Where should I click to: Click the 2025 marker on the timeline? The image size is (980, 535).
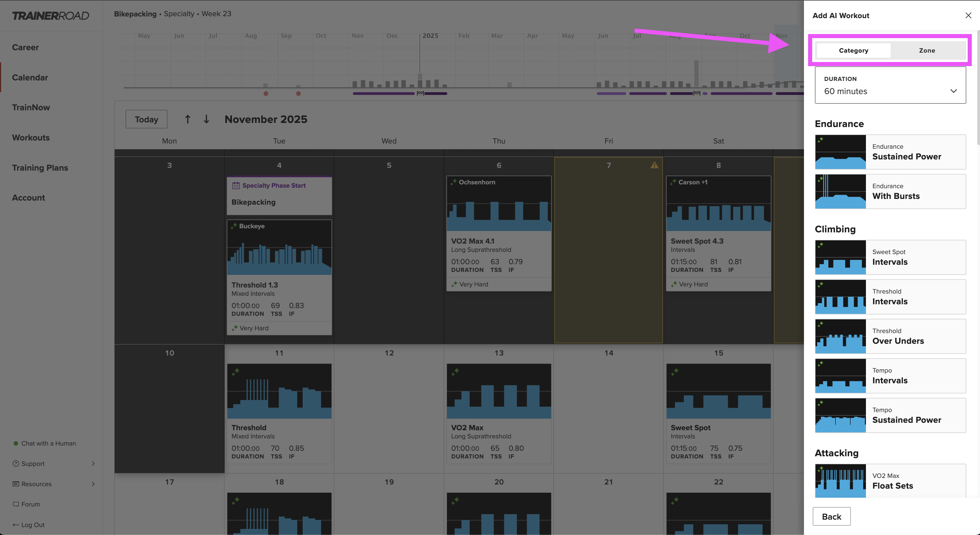coord(430,35)
